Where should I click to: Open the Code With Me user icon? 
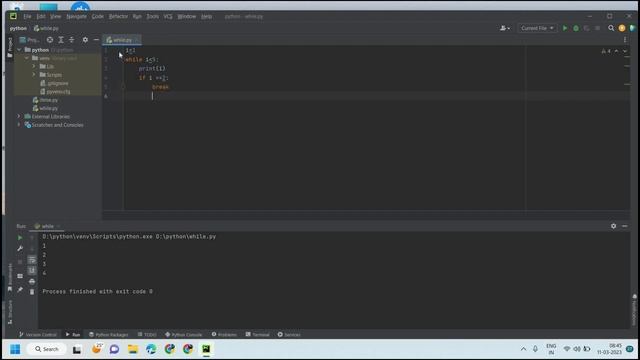505,28
